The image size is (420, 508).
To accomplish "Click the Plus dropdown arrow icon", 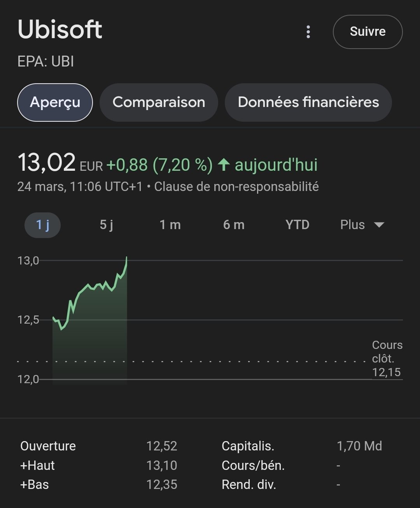I will 378,225.
